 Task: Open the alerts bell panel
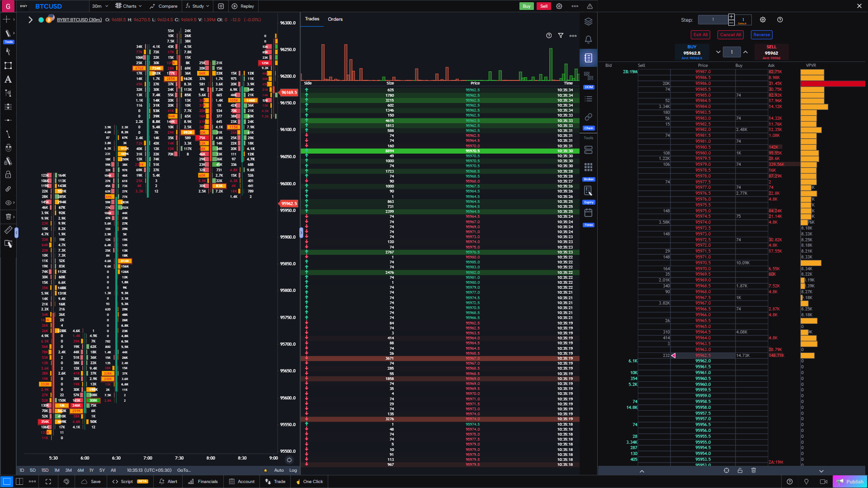coord(588,40)
